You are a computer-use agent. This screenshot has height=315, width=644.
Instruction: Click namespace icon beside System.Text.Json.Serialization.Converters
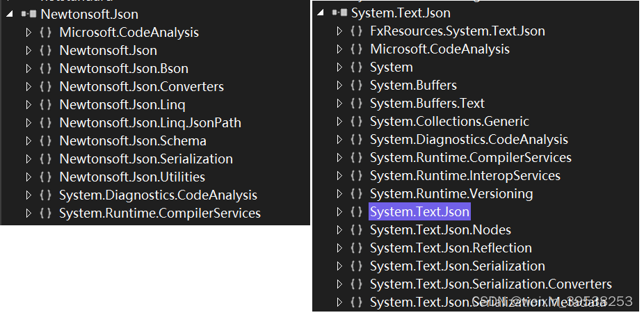pos(357,284)
